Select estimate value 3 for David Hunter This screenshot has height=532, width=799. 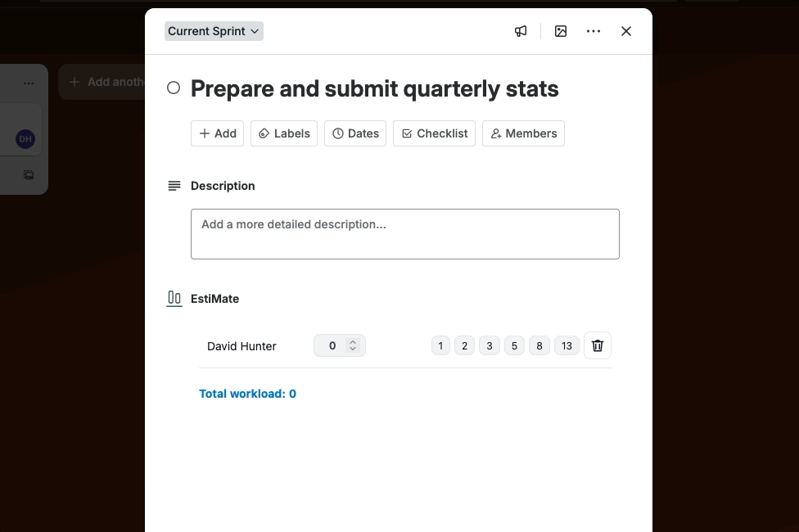click(490, 345)
